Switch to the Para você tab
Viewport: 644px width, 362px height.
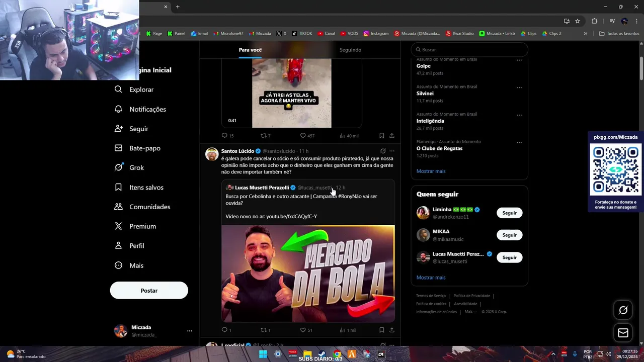pyautogui.click(x=250, y=50)
